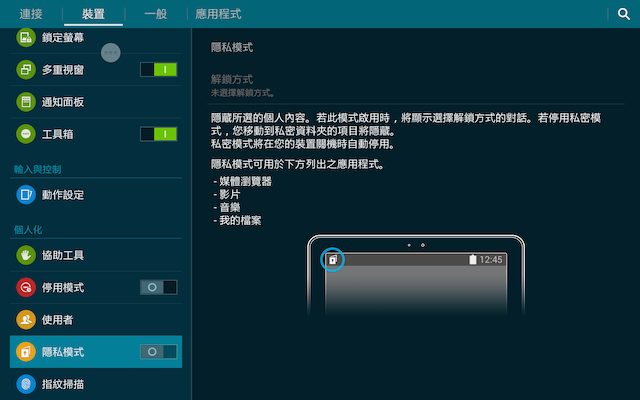Turn off the 多重視窗 switch
The image size is (640, 400).
pyautogui.click(x=158, y=69)
